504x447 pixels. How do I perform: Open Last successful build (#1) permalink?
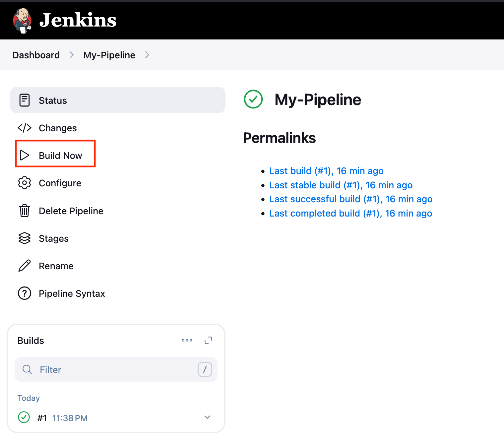(351, 199)
